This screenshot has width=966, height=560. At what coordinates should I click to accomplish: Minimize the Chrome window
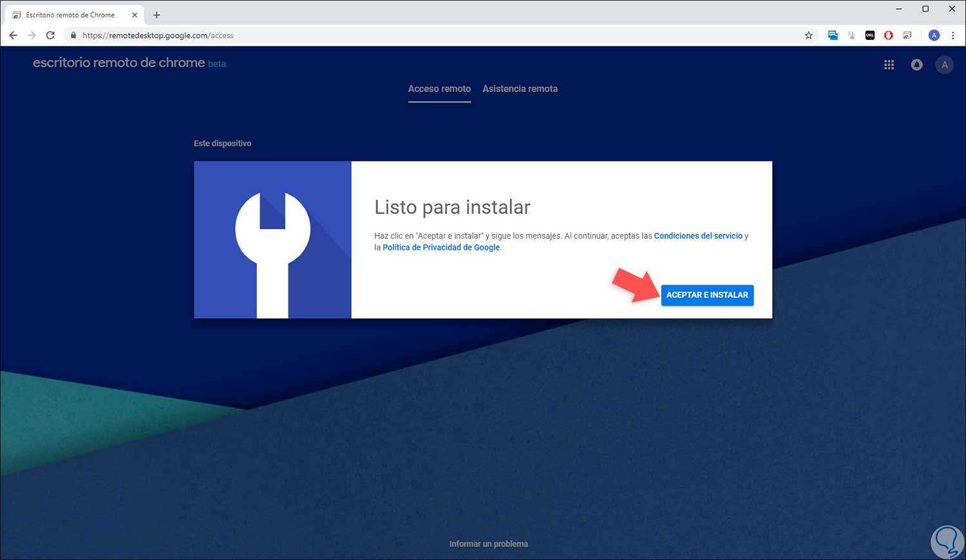click(x=899, y=9)
